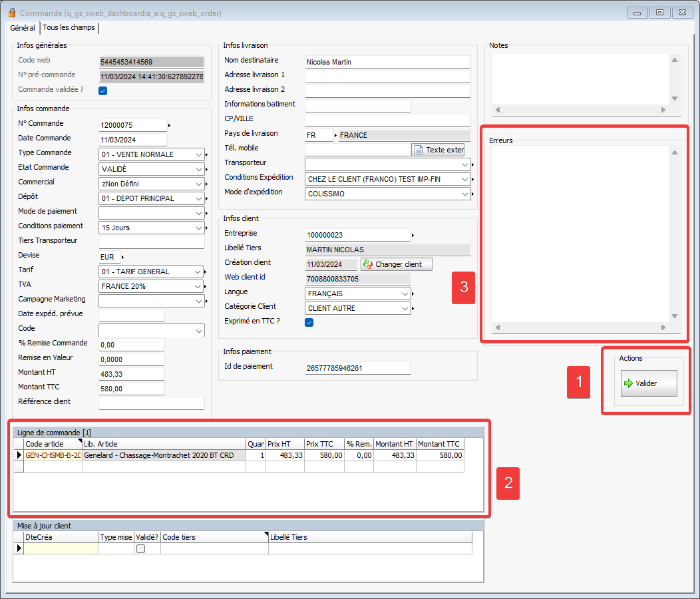Toggle the Commande validée checkbox

(x=103, y=91)
